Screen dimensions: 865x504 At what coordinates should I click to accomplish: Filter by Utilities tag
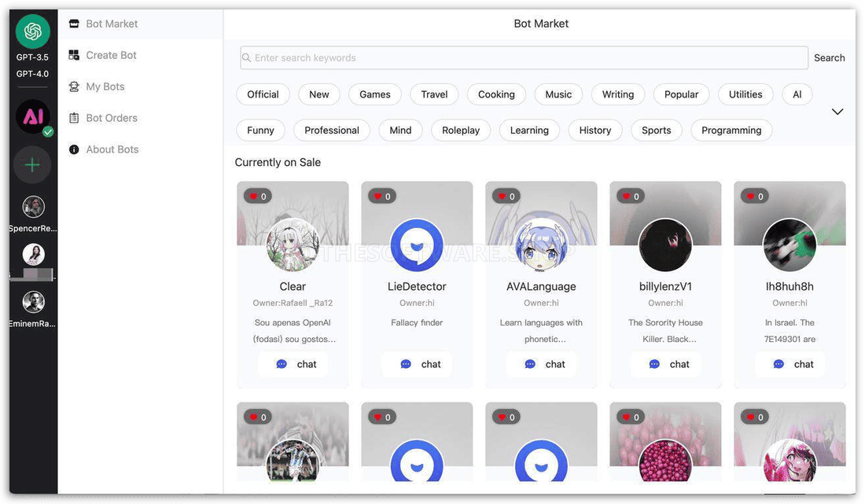745,94
